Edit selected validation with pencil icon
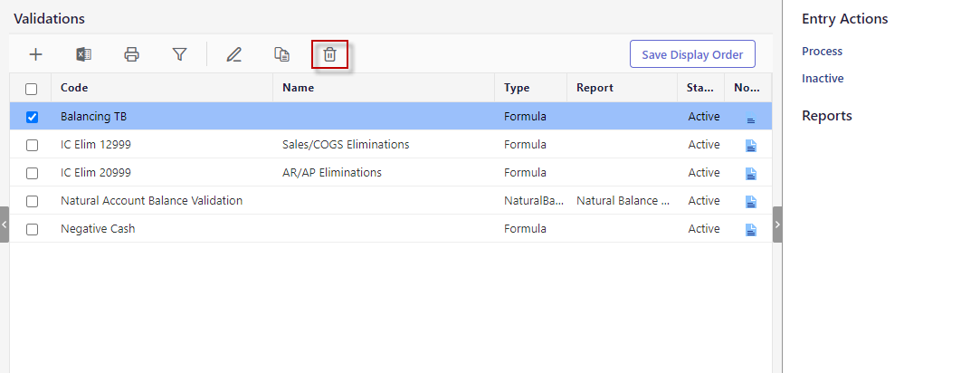 pos(233,54)
